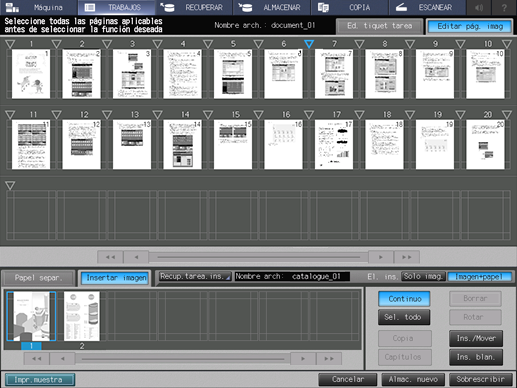
Task: Go back one step with lower single-left arrow
Action: tap(63, 359)
